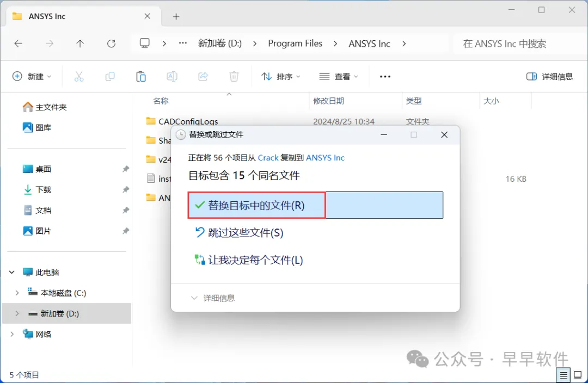
Task: Sort by the 类型 column header
Action: click(414, 101)
